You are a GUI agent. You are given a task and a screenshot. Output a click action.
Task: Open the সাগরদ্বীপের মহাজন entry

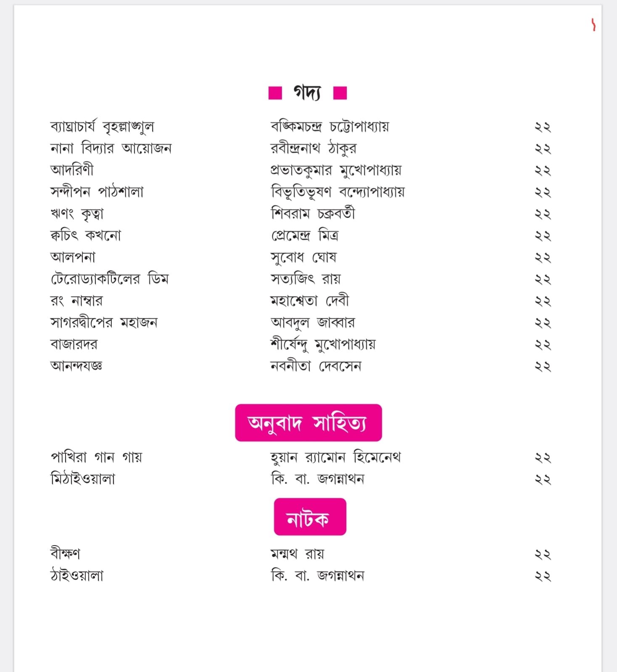coord(103,323)
